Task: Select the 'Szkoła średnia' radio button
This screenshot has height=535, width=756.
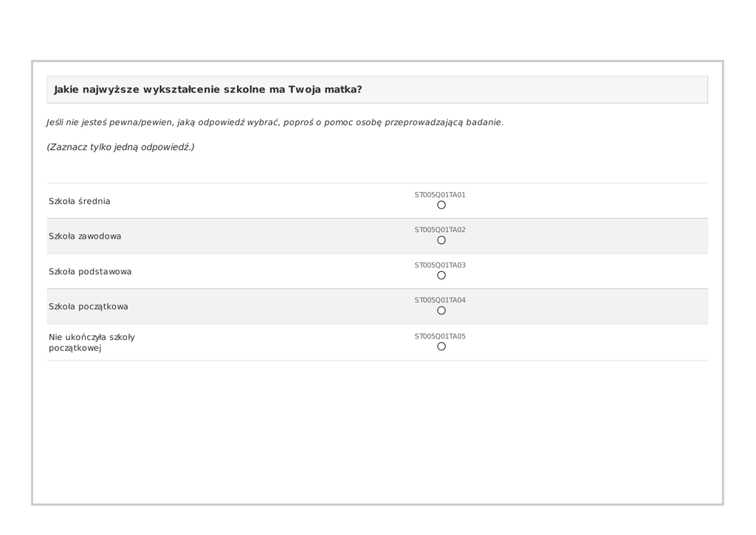Action: pyautogui.click(x=441, y=205)
